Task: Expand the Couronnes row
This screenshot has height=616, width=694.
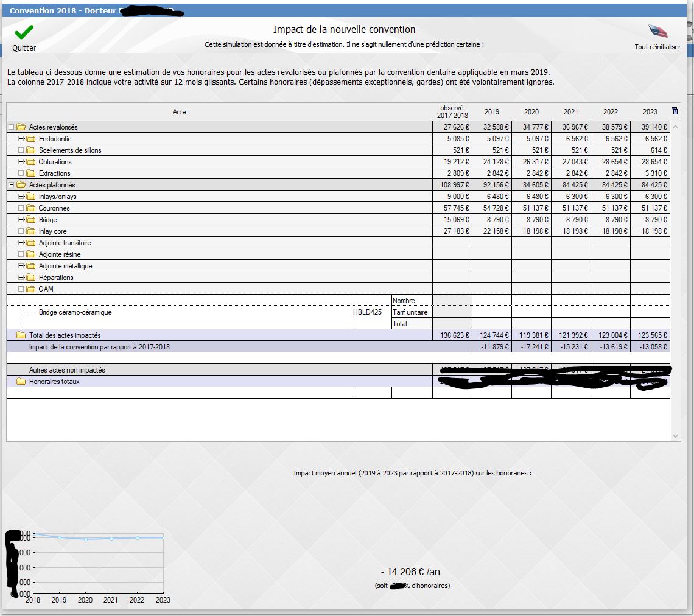Action: pyautogui.click(x=21, y=208)
